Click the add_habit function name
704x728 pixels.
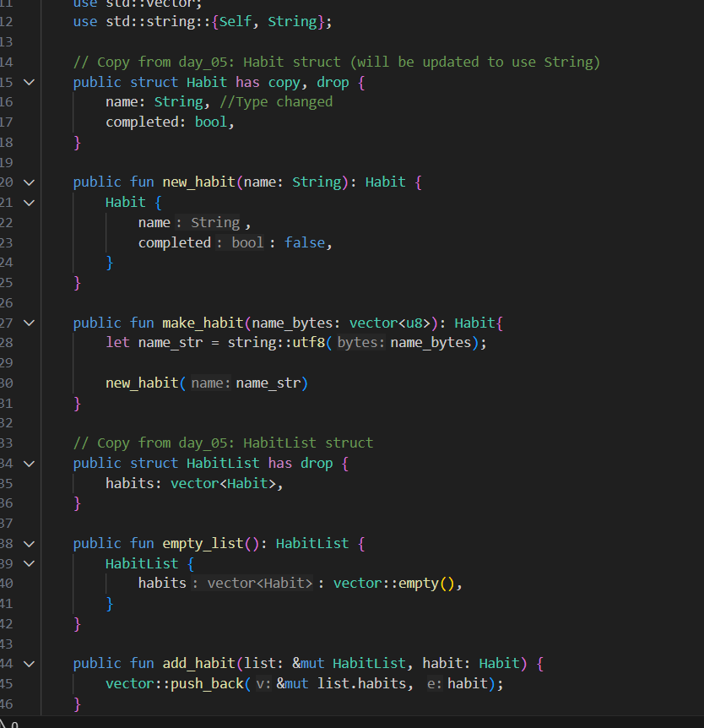[x=198, y=664]
